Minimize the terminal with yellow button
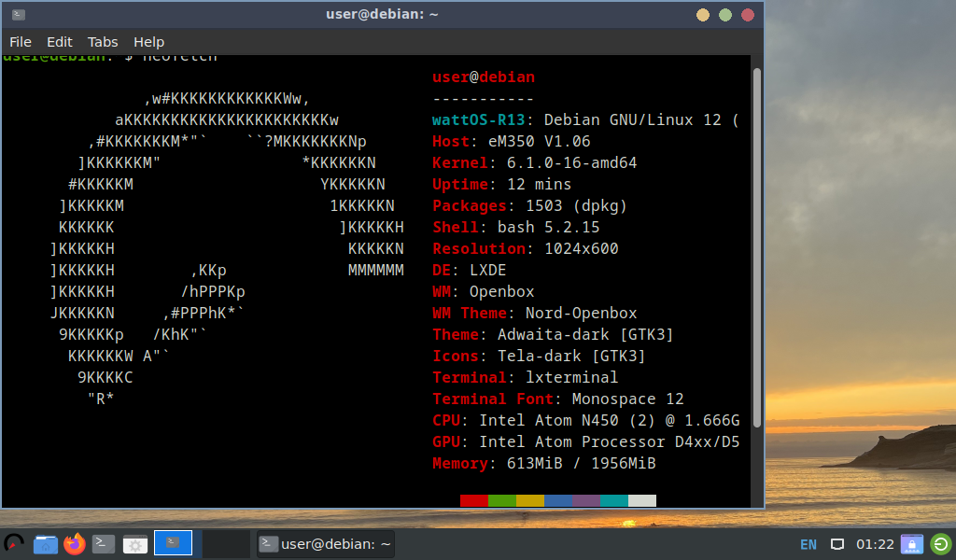This screenshot has width=956, height=560. 703,15
